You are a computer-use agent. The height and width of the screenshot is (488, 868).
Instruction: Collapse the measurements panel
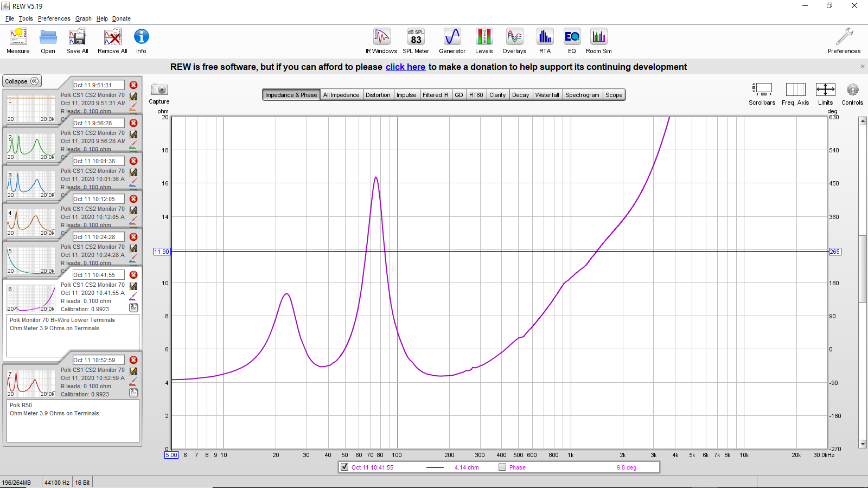point(22,81)
